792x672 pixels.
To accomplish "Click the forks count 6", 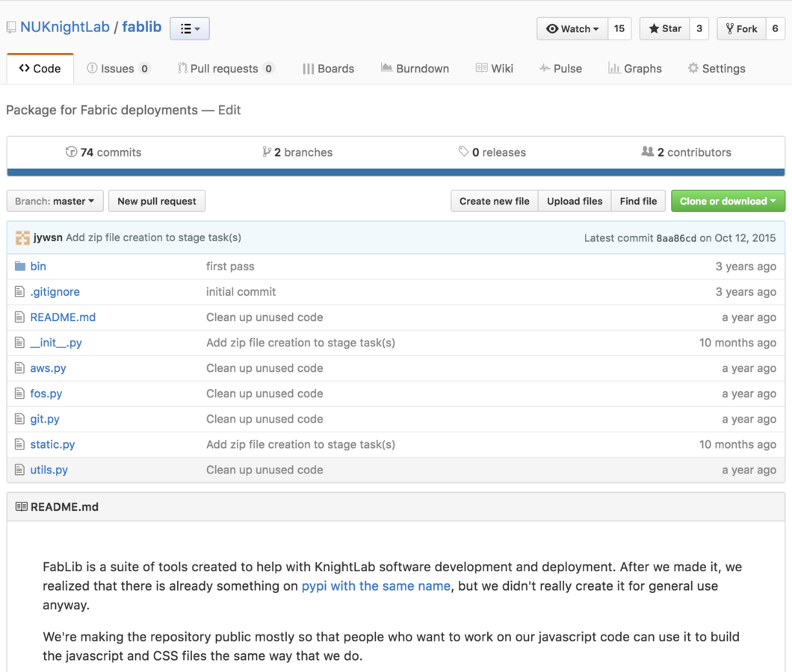I will (x=775, y=29).
